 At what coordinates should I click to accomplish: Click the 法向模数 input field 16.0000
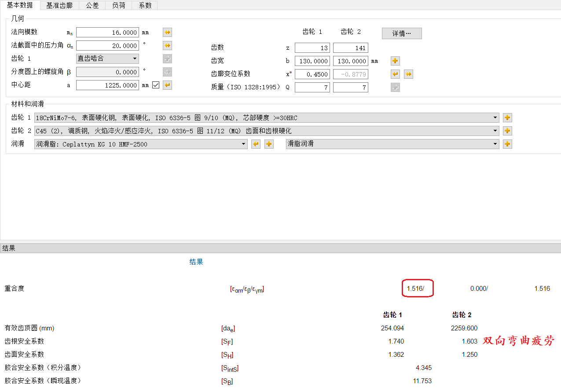point(107,33)
